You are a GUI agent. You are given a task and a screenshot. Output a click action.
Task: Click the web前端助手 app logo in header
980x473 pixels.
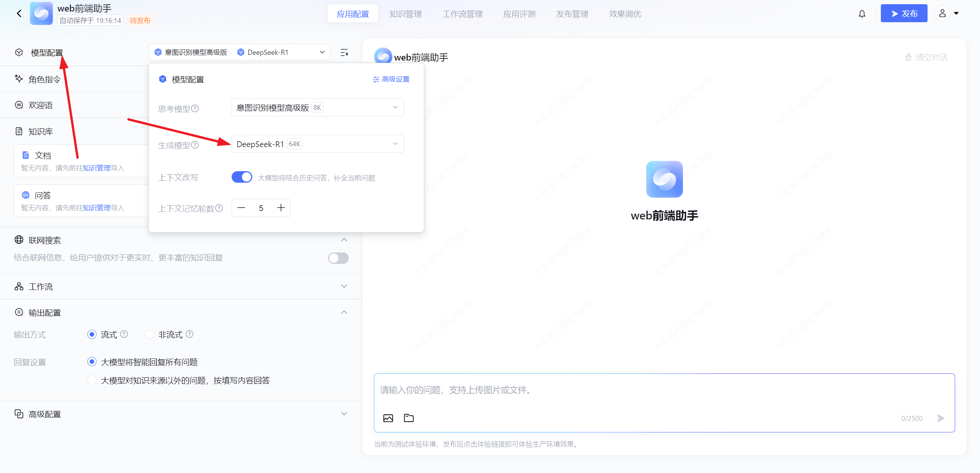[41, 13]
